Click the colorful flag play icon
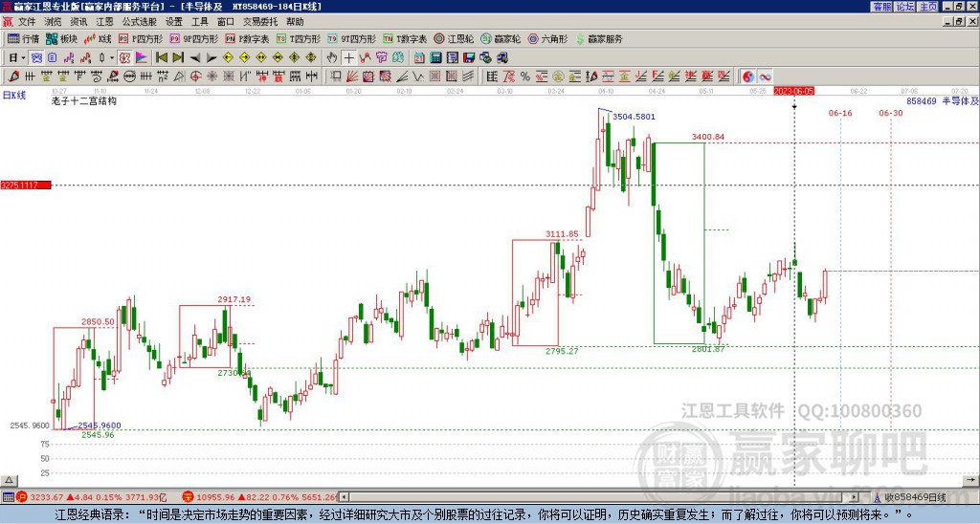Screen dimensions: 980x524 click(x=142, y=57)
